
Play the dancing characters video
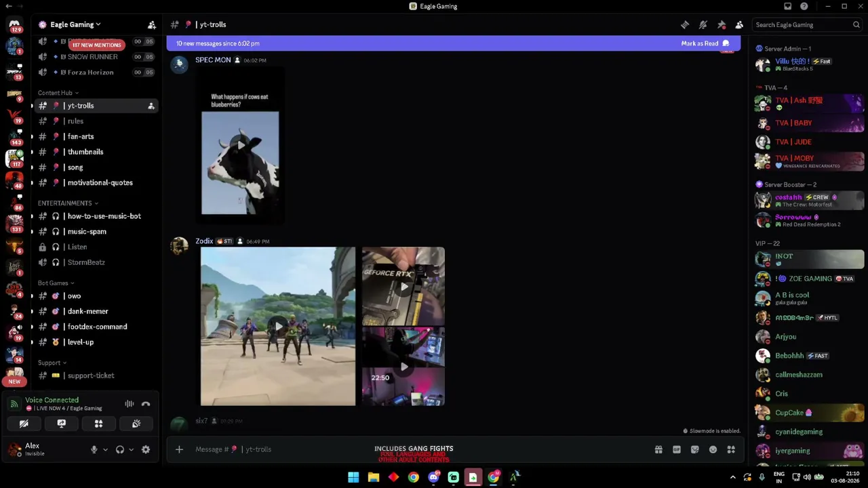click(x=278, y=326)
